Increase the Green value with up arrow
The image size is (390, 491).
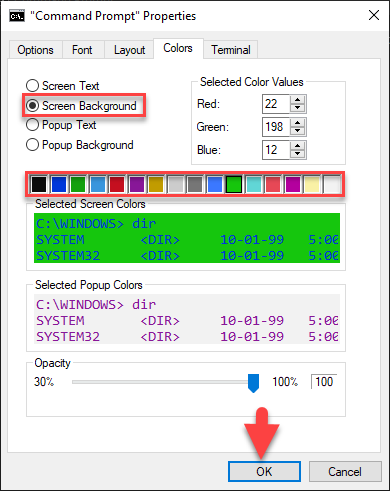pyautogui.click(x=297, y=123)
